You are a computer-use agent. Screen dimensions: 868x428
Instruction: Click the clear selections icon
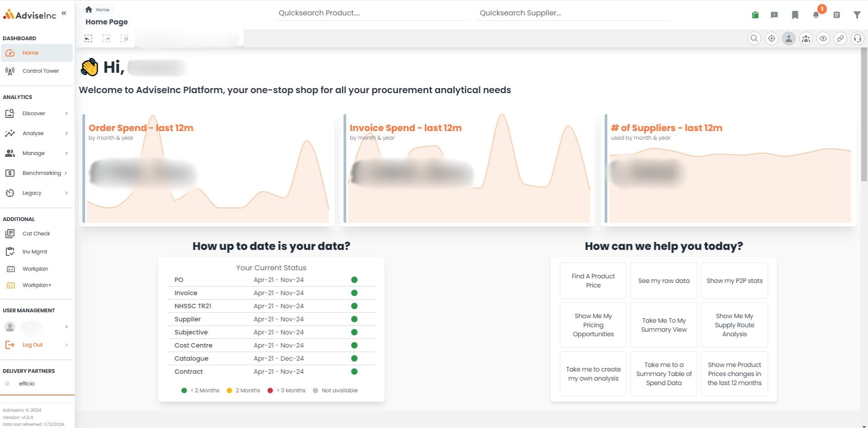124,39
